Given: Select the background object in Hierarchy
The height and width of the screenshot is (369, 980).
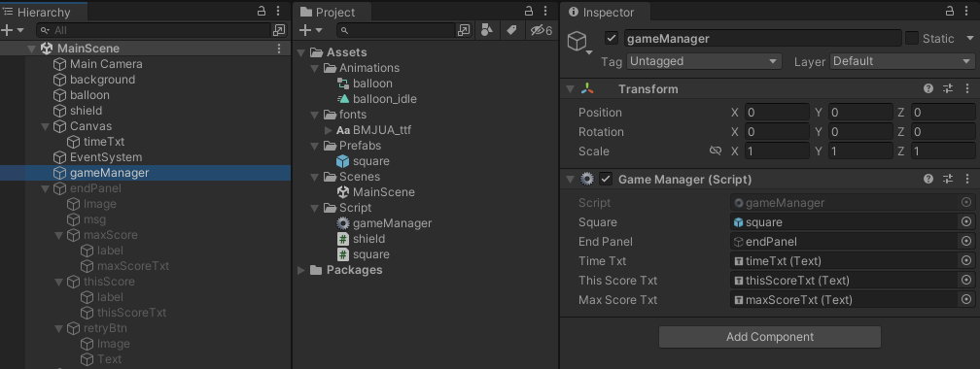Looking at the screenshot, I should coord(102,80).
